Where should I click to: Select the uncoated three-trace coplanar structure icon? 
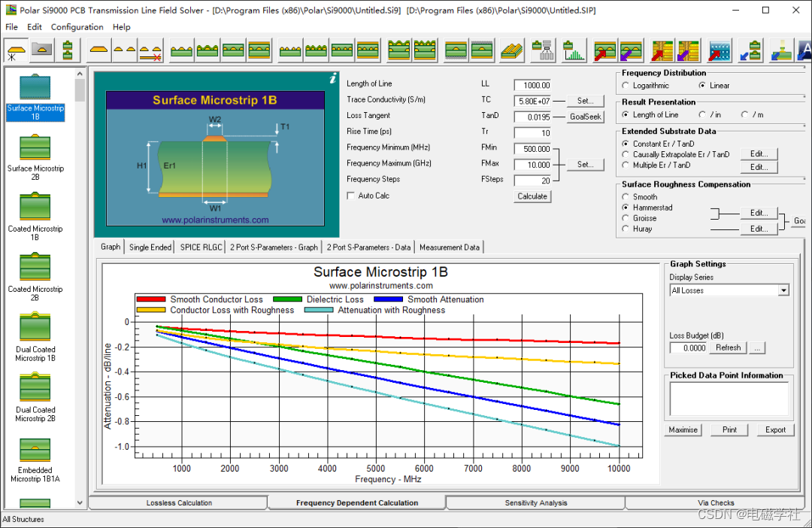(x=181, y=51)
